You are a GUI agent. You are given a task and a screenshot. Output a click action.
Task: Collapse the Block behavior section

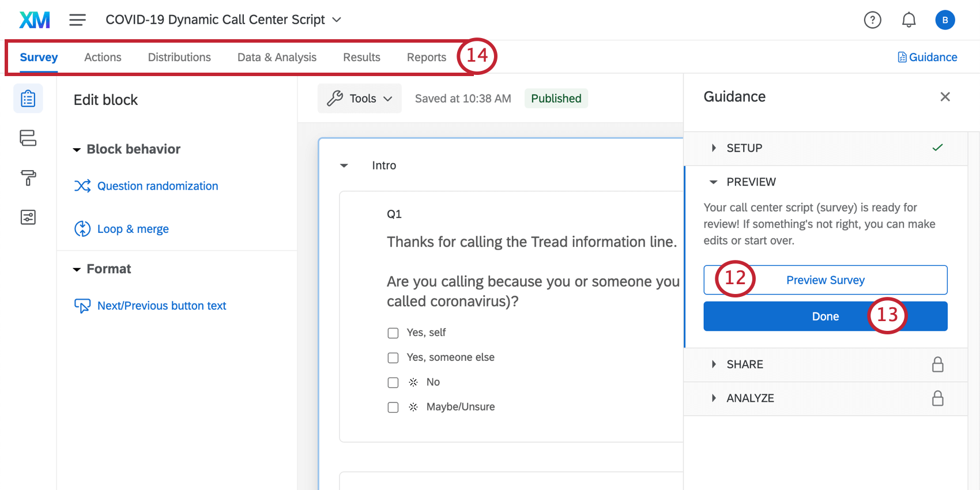pyautogui.click(x=77, y=150)
